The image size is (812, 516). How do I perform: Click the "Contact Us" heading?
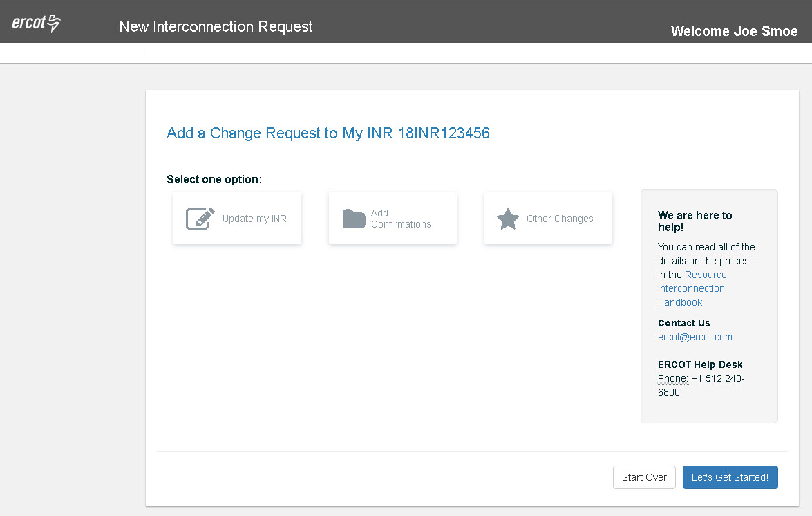pos(683,323)
